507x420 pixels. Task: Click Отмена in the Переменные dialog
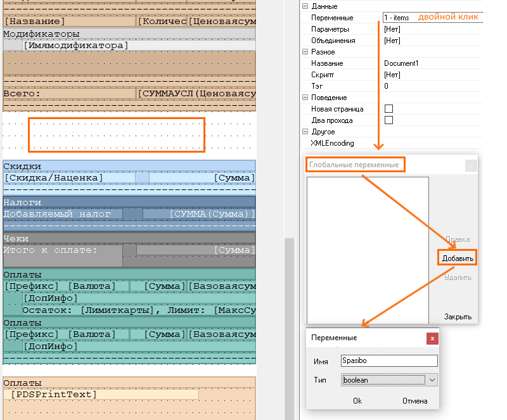(x=414, y=400)
